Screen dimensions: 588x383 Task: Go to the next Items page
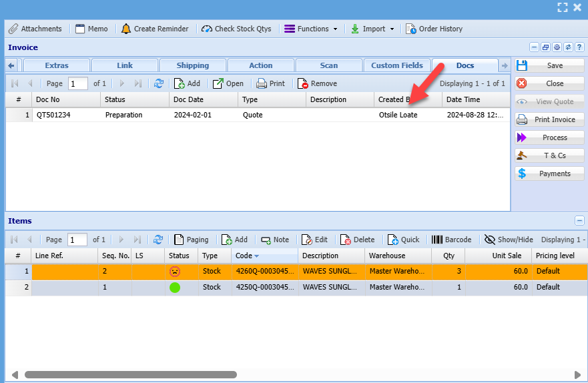[121, 240]
